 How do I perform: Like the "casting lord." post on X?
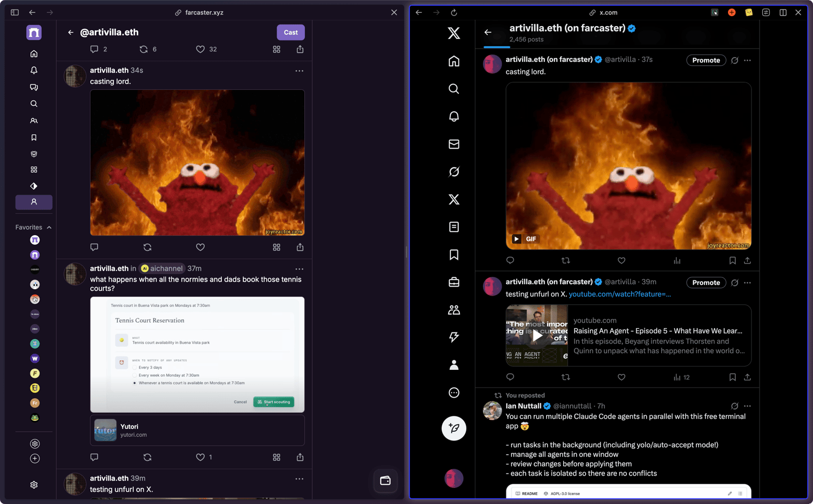[x=622, y=261]
